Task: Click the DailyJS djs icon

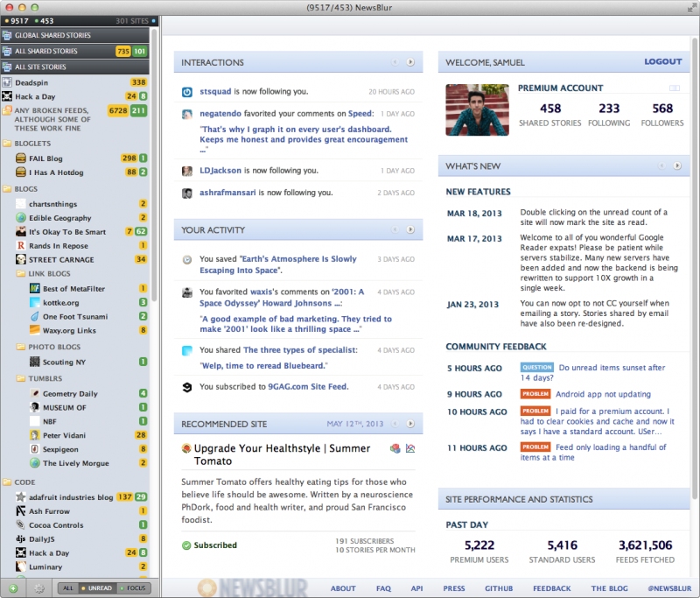Action: 20,538
